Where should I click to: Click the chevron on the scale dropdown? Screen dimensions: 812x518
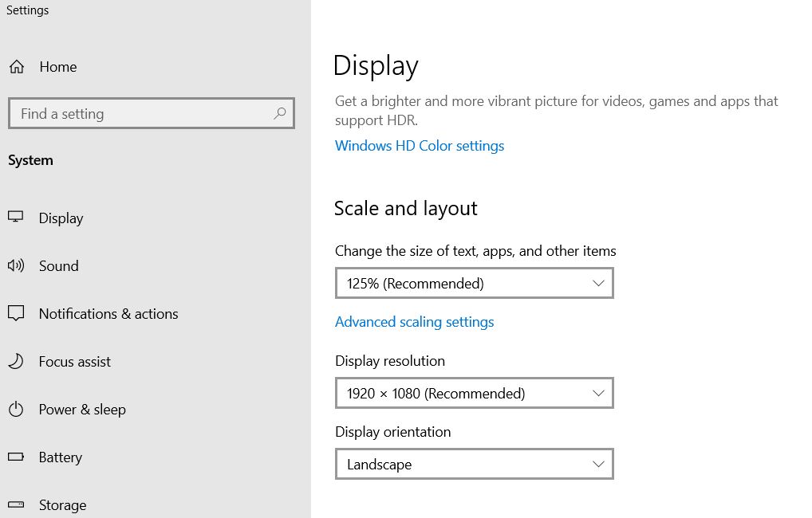pyautogui.click(x=598, y=283)
